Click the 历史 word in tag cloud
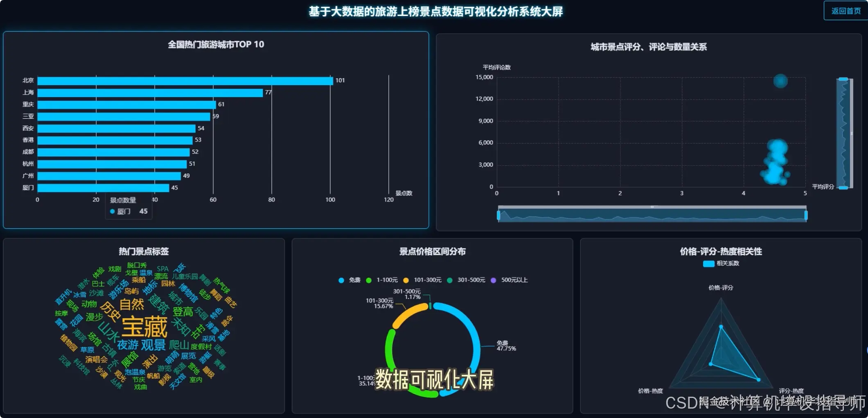868x418 pixels. coord(110,312)
